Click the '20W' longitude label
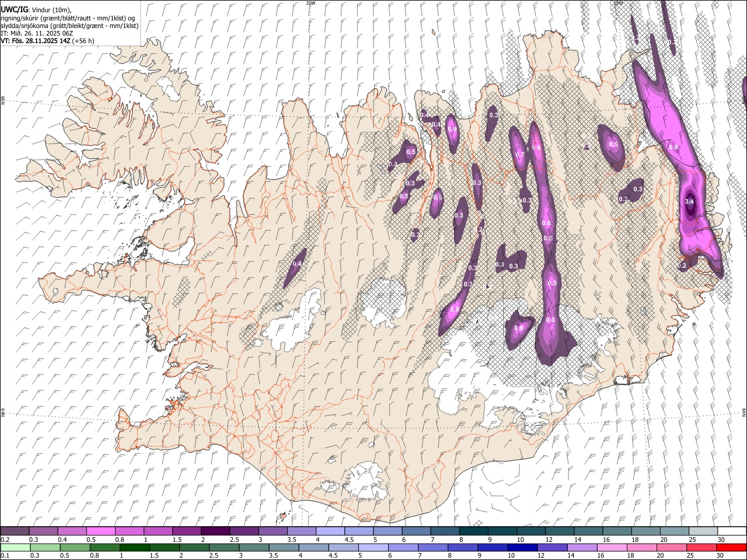The image size is (747, 560). click(310, 3)
